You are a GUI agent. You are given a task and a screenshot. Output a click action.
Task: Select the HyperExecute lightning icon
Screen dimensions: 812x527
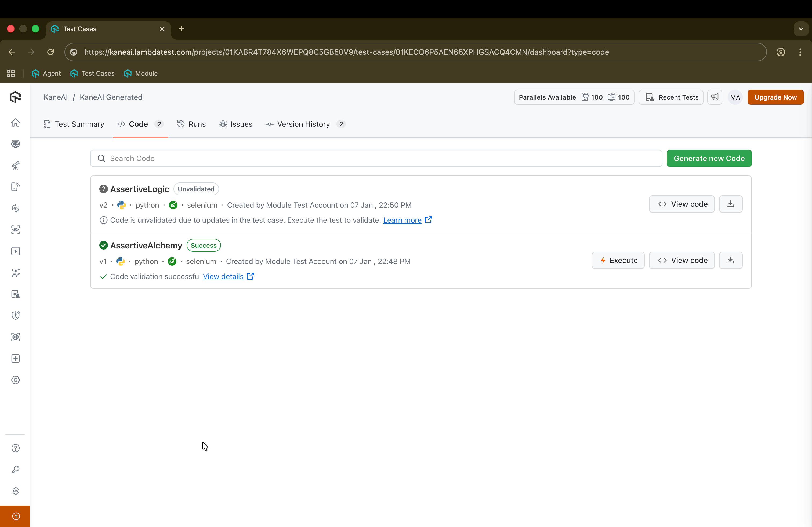pos(15,251)
